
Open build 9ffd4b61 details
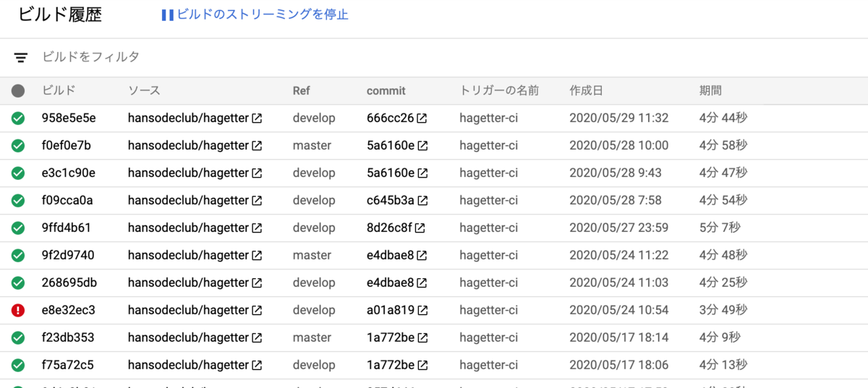click(x=67, y=228)
